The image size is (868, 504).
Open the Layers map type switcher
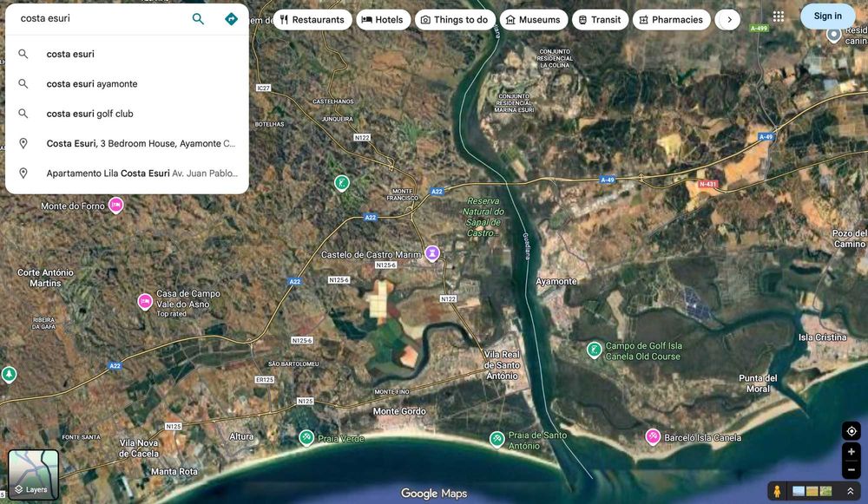point(33,475)
